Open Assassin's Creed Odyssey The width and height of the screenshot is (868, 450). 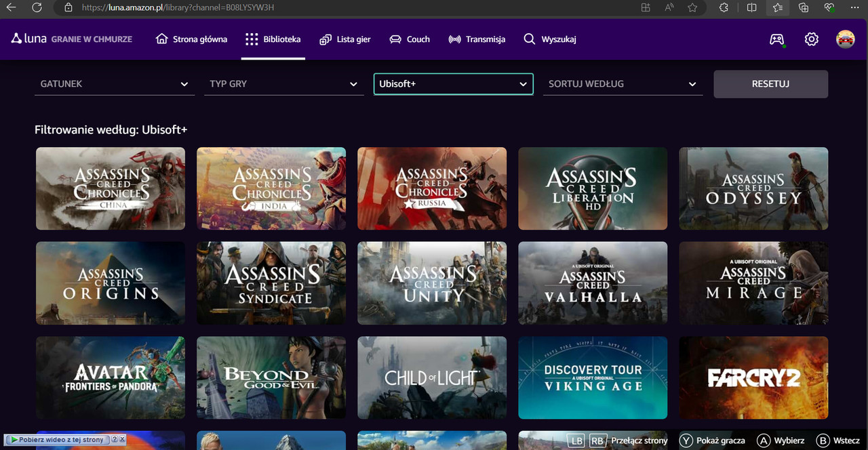click(x=753, y=188)
